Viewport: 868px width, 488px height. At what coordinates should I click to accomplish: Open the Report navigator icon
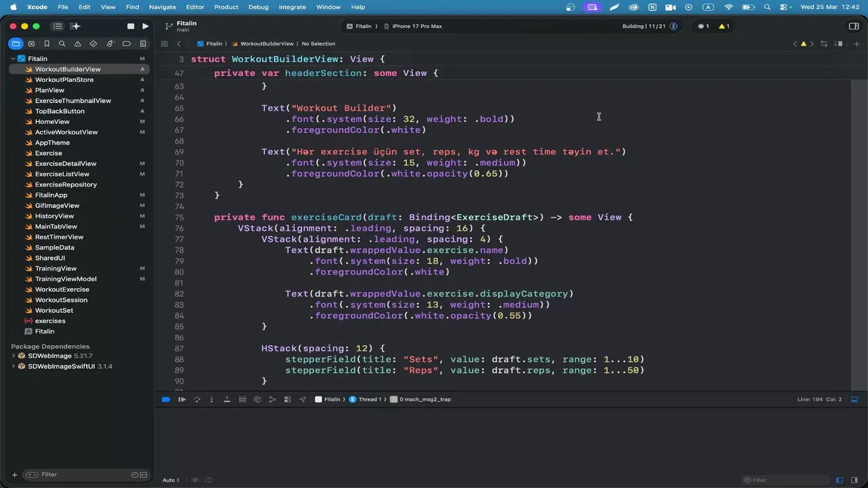coord(143,43)
